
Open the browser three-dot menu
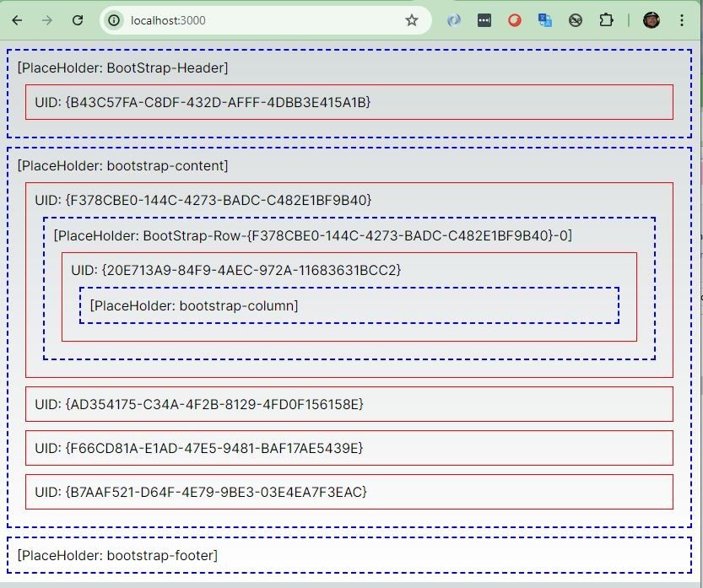click(682, 20)
